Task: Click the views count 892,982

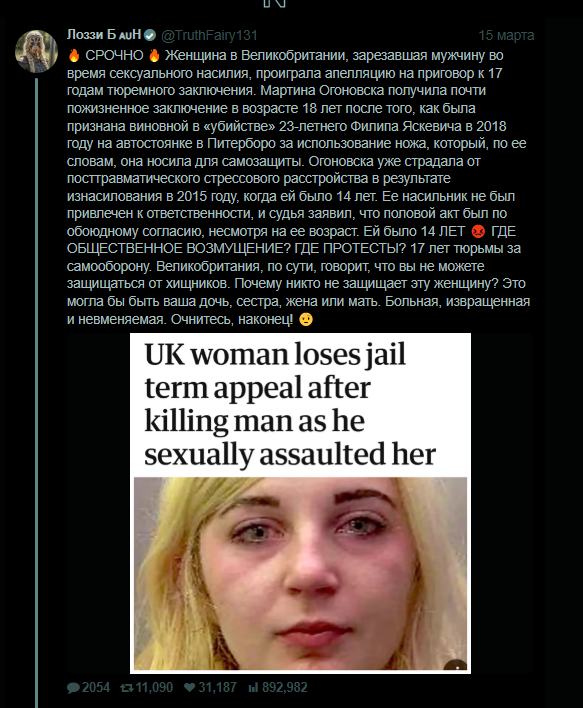Action: point(285,687)
